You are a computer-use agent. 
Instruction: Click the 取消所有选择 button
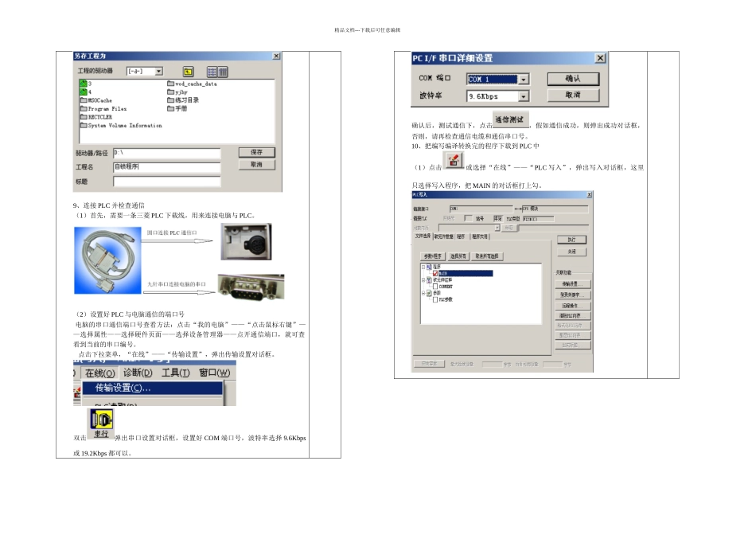click(x=487, y=256)
